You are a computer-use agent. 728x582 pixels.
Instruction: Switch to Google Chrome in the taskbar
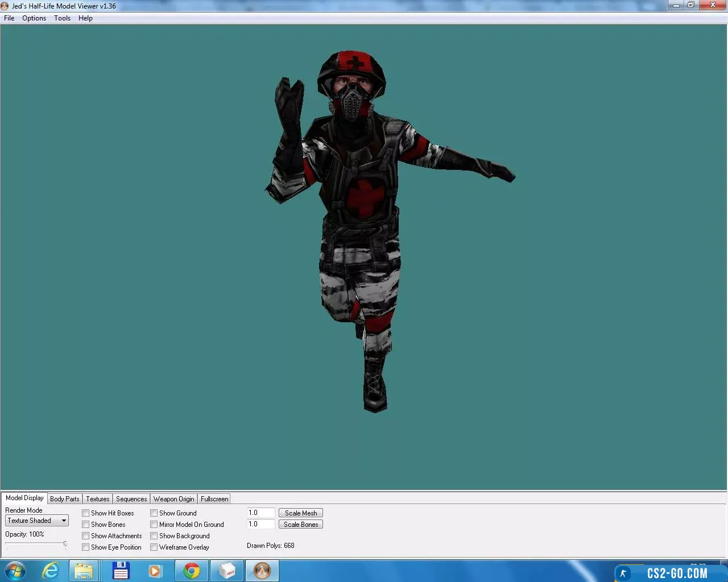[x=192, y=571]
